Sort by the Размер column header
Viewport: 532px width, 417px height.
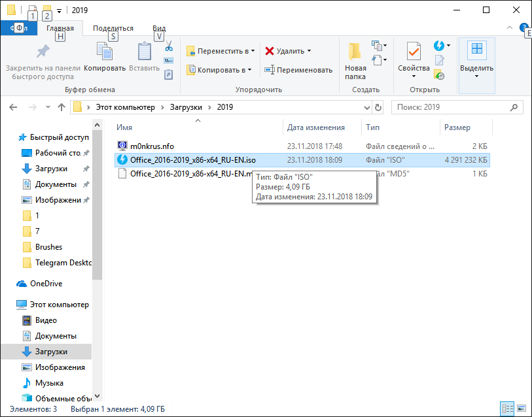(457, 127)
